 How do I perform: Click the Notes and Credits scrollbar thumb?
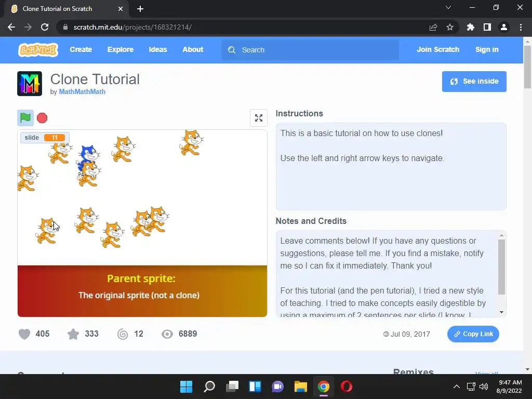[x=501, y=267]
